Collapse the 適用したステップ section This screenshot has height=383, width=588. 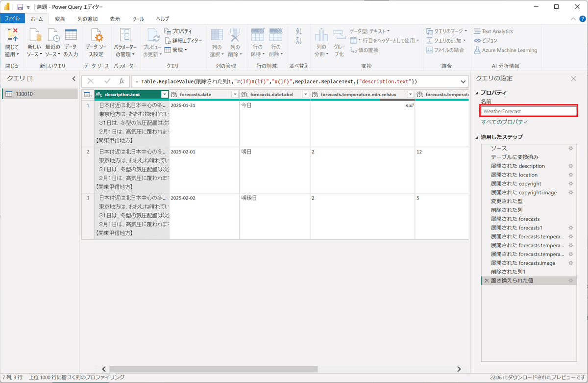477,137
